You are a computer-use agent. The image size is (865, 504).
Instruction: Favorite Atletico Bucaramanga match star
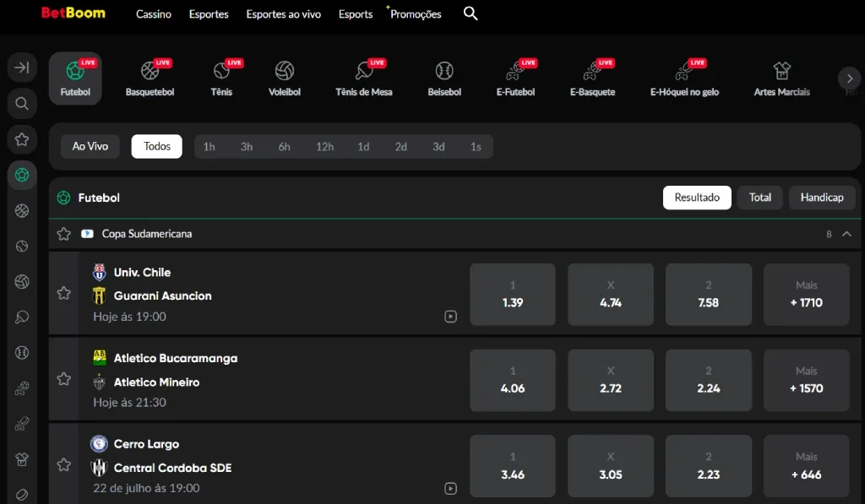point(64,379)
